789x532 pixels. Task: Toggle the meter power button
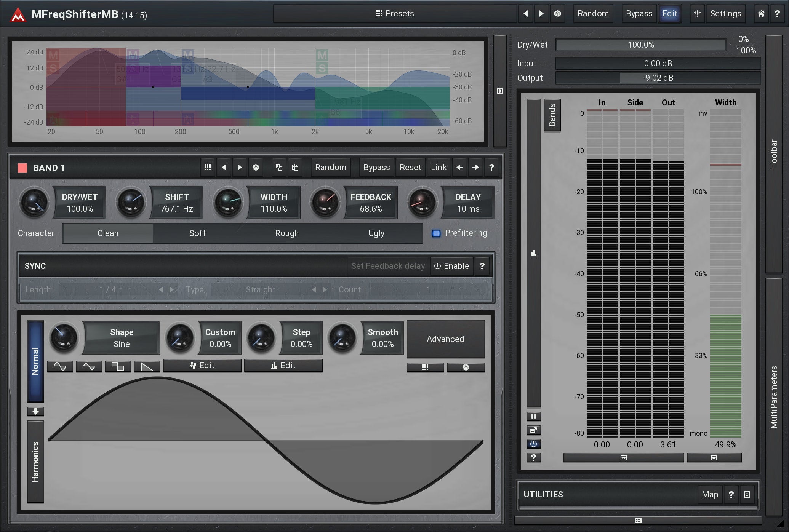[533, 444]
